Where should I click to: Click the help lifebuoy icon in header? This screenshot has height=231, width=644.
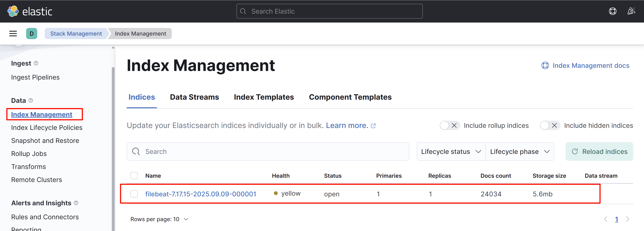point(612,11)
